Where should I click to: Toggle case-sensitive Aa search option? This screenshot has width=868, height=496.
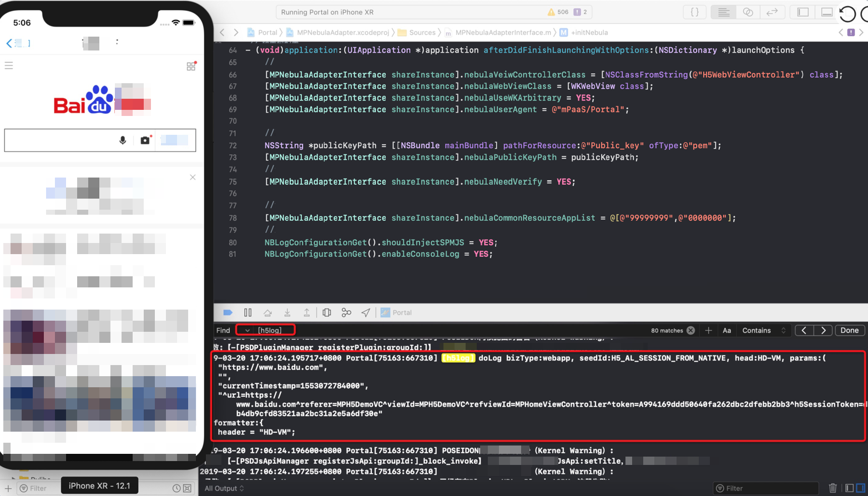[726, 330]
